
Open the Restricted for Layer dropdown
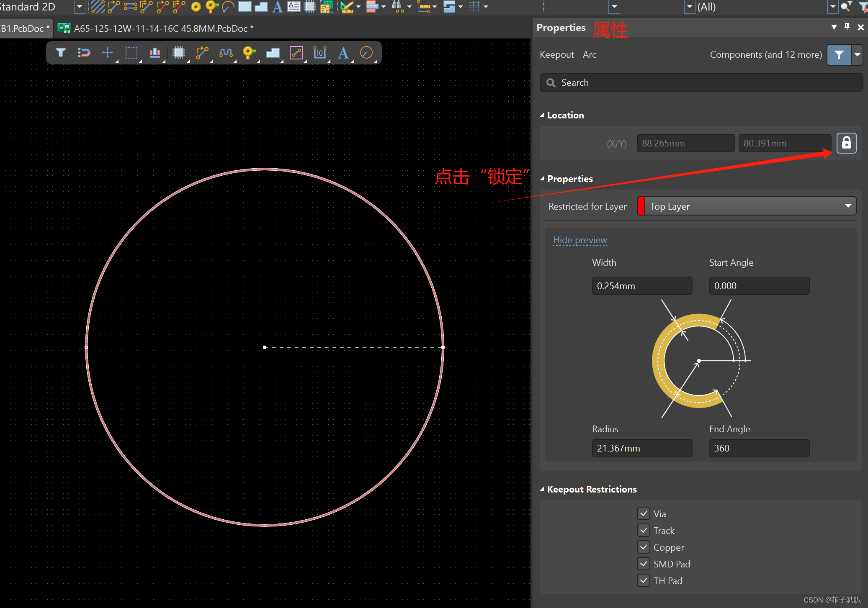tap(848, 206)
